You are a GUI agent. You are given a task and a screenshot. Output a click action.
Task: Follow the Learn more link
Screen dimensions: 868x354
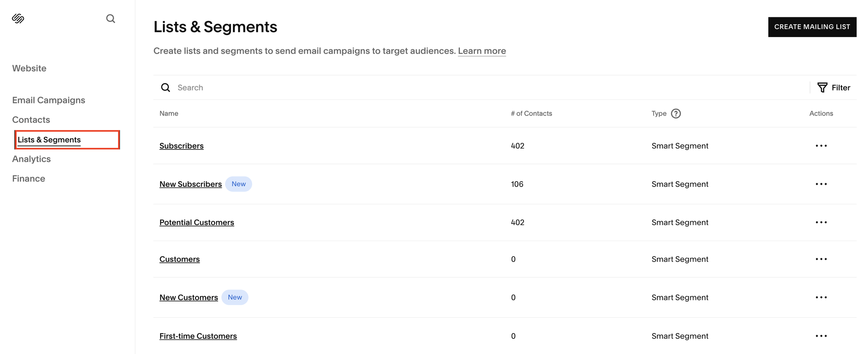point(482,51)
